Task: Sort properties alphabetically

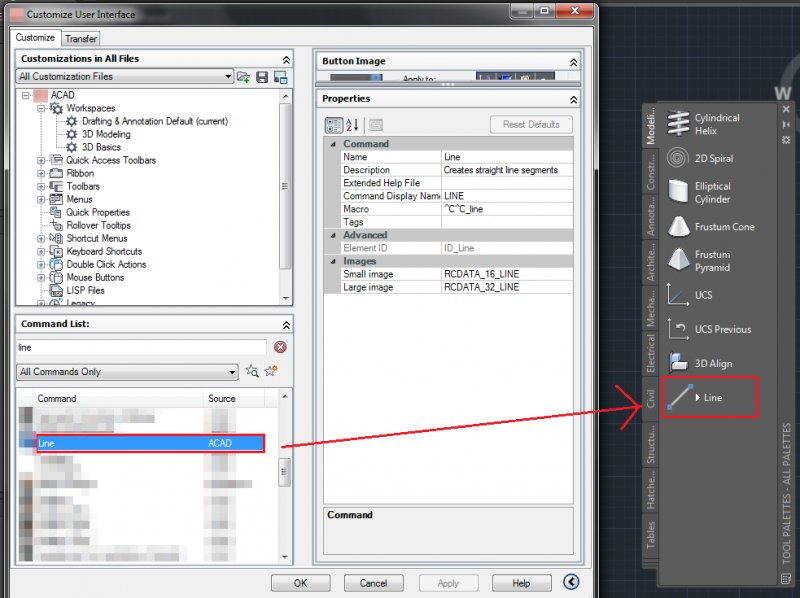Action: (x=352, y=125)
